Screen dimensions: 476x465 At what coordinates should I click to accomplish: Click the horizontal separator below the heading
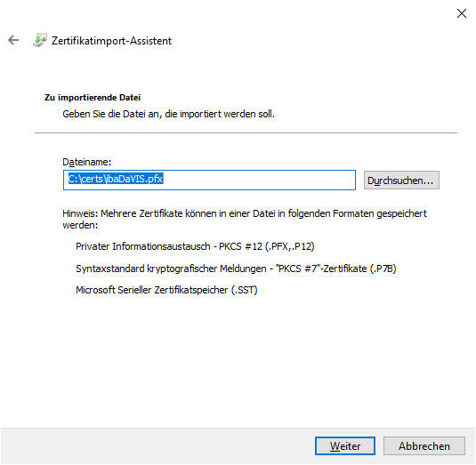click(246, 132)
